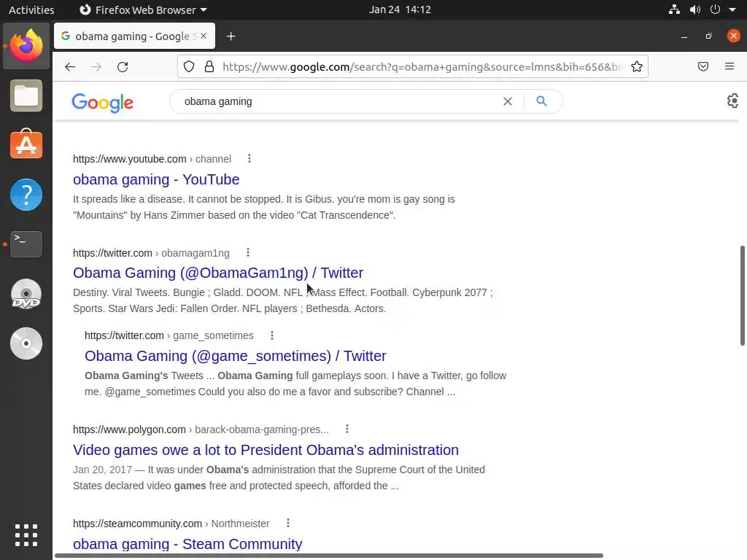Open Help in the dock

pos(26,194)
